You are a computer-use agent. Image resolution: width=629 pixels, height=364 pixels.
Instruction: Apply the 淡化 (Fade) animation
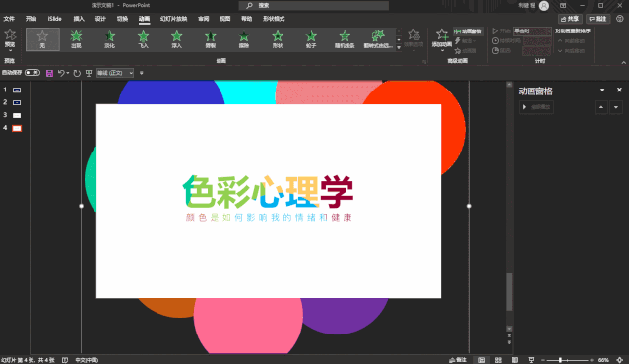[109, 39]
